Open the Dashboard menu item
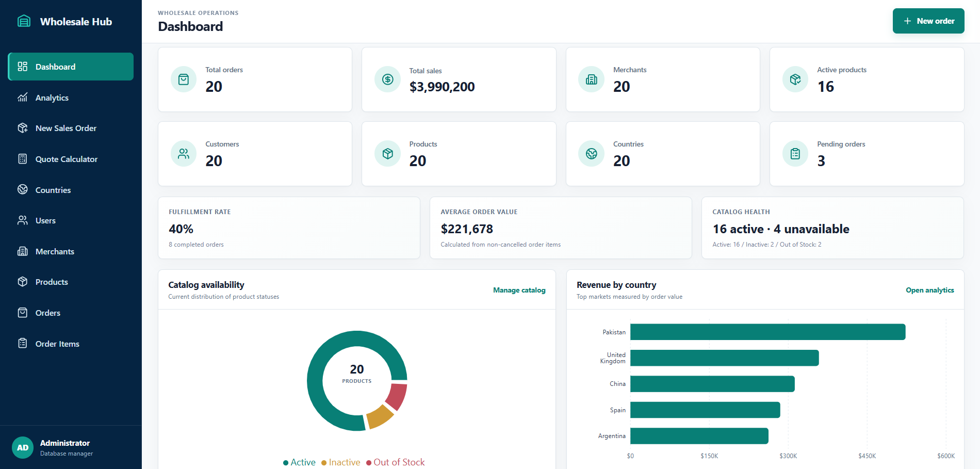Image resolution: width=980 pixels, height=469 pixels. (x=71, y=67)
